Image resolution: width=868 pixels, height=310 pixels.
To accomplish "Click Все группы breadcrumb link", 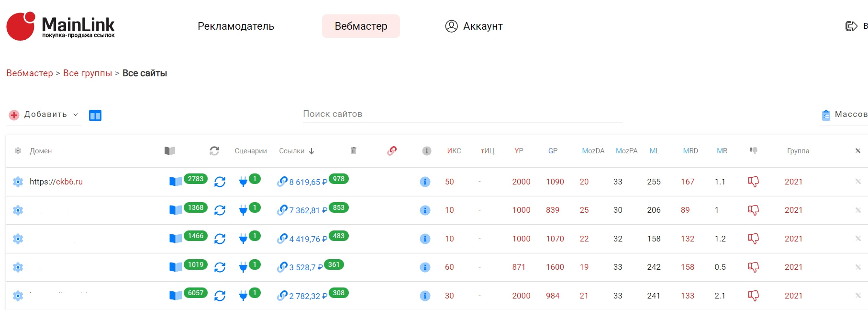I will 88,73.
